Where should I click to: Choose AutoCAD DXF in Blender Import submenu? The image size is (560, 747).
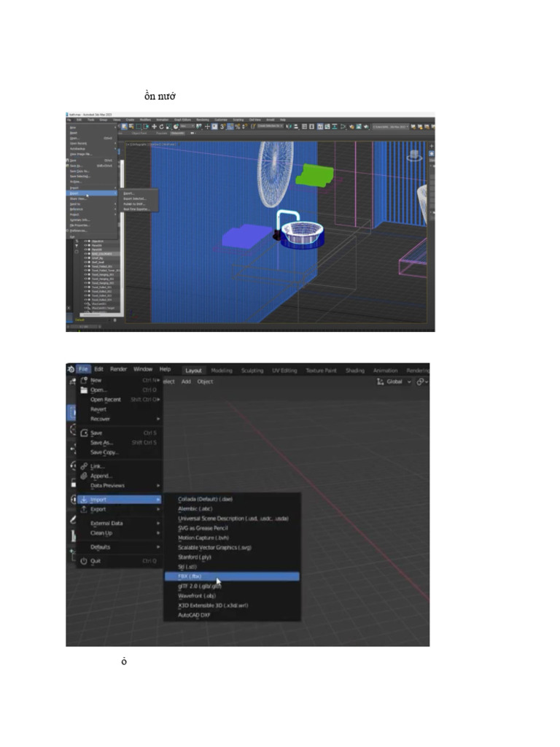click(232, 615)
